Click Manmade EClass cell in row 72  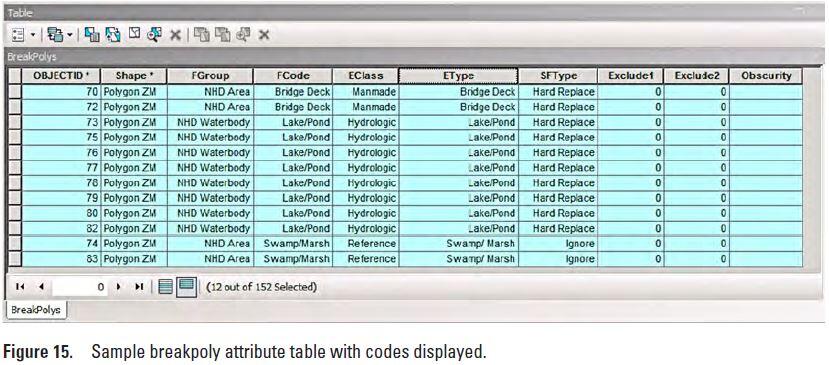tap(365, 107)
